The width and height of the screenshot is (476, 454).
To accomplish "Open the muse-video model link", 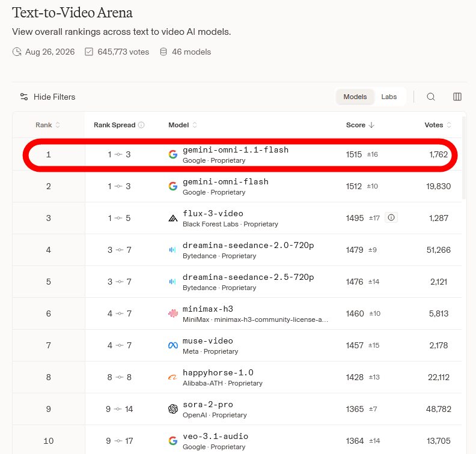I will pos(208,341).
